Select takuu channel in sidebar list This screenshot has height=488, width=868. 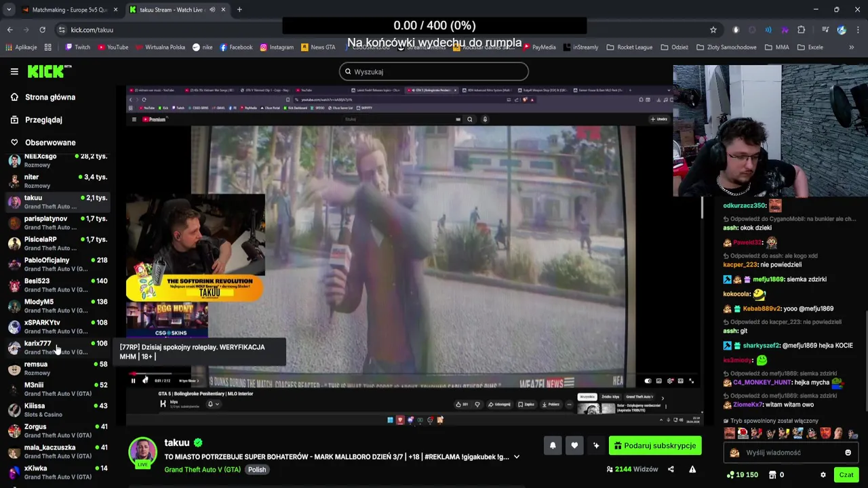coord(58,202)
